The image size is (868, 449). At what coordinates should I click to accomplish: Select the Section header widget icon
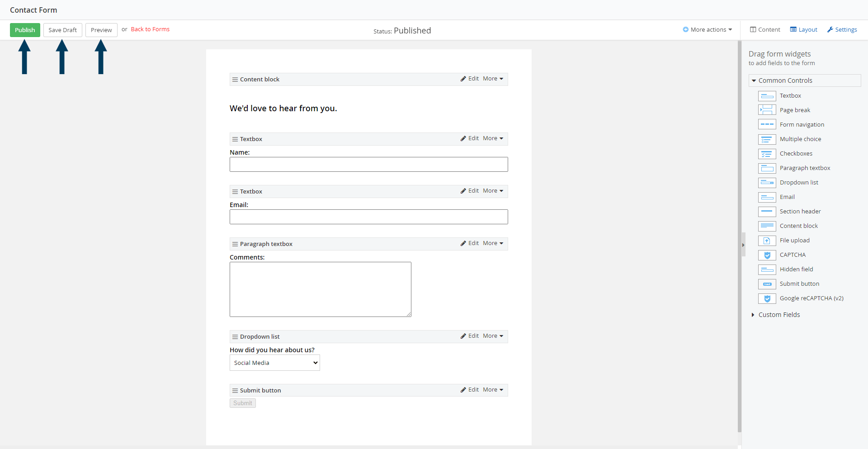767,212
